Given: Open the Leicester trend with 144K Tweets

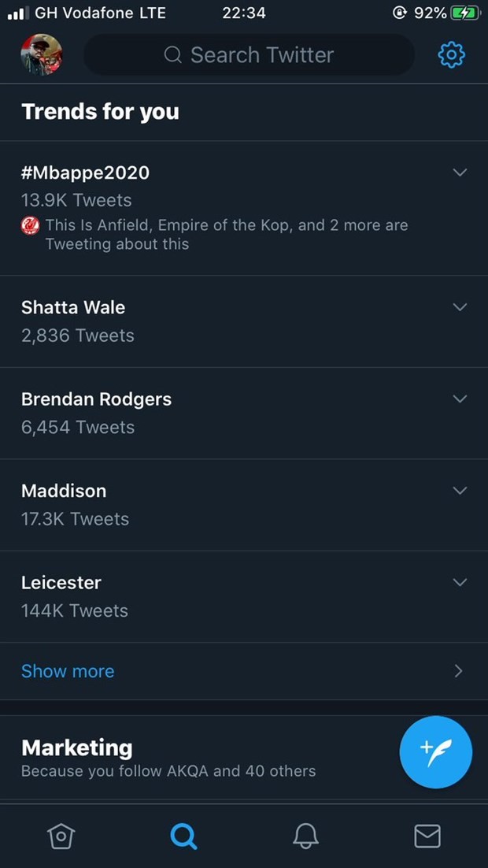Looking at the screenshot, I should (61, 583).
